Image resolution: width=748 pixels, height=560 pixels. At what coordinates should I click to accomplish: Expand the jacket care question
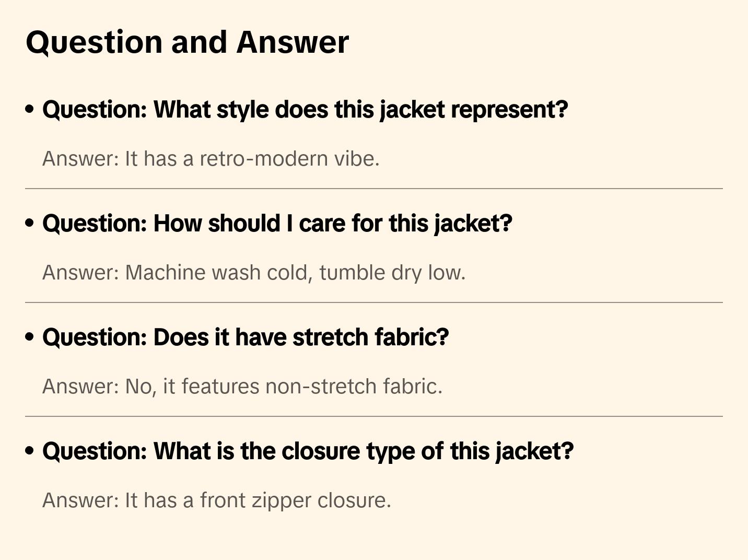277,224
